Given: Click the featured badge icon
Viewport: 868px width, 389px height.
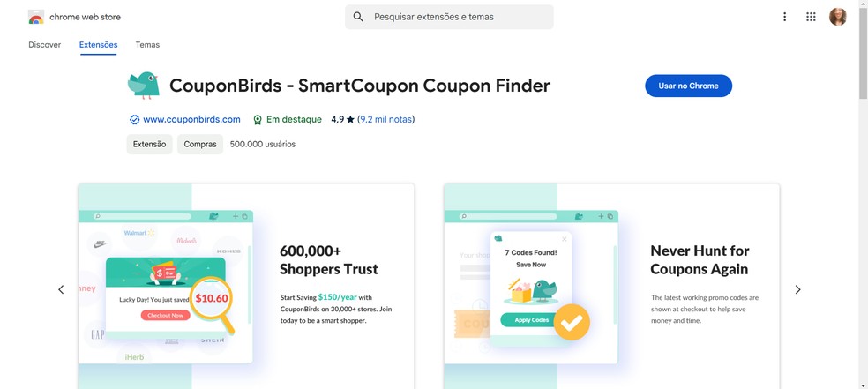Looking at the screenshot, I should pyautogui.click(x=258, y=120).
